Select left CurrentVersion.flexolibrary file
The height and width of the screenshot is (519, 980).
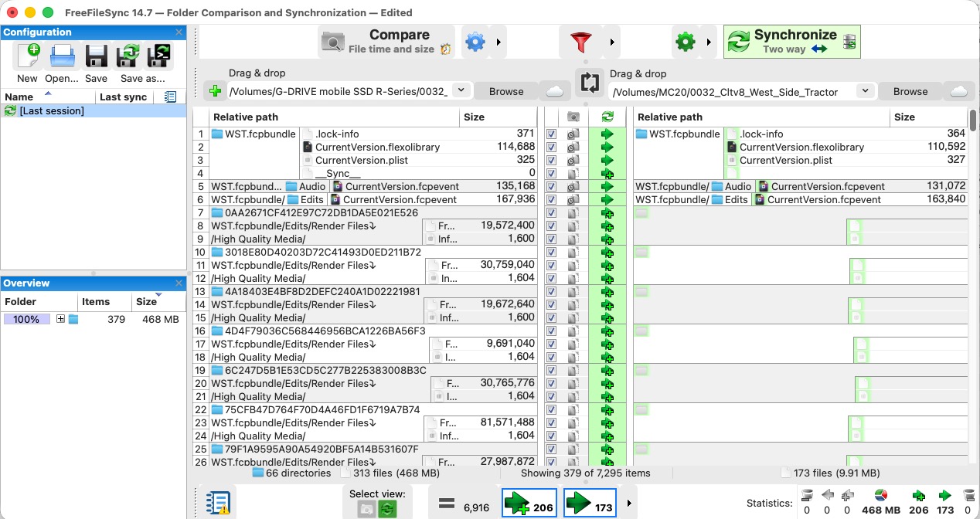tap(418, 147)
